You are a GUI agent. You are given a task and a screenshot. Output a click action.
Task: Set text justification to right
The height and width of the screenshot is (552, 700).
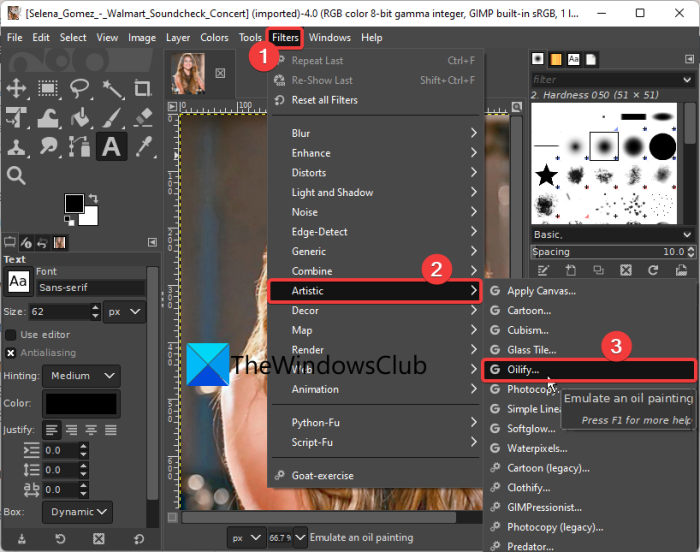(71, 430)
